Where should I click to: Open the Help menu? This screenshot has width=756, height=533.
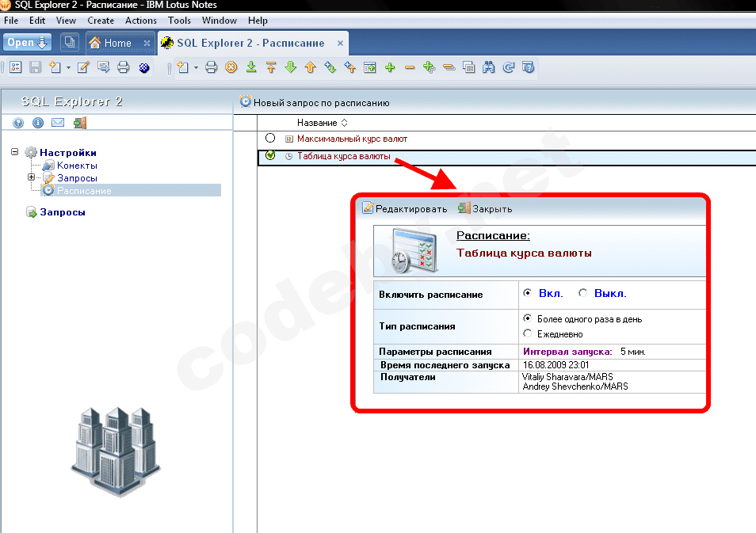[x=258, y=21]
